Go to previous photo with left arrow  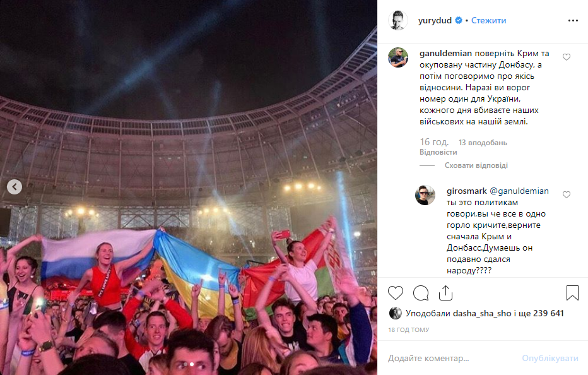click(x=15, y=187)
